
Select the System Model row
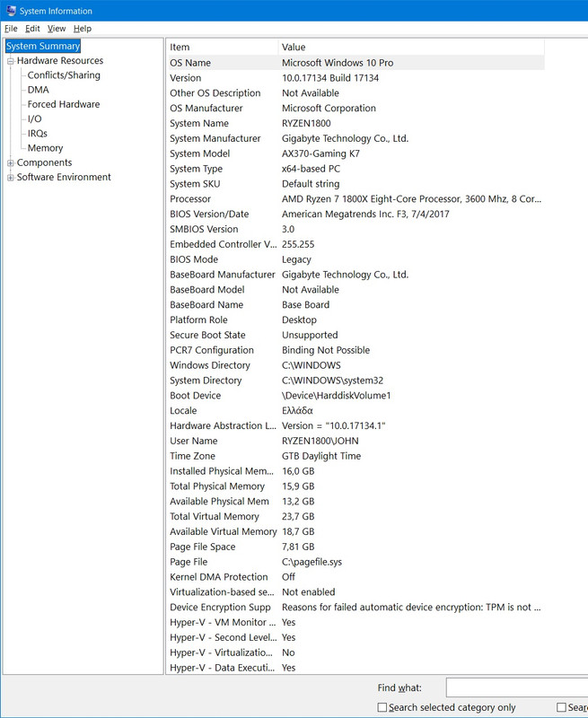[356, 153]
